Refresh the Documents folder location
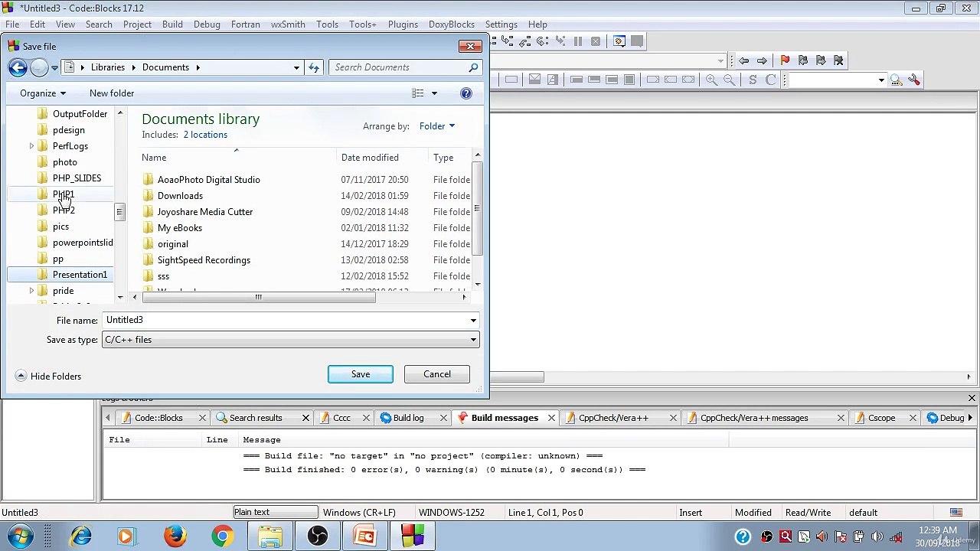This screenshot has height=551, width=980. [314, 67]
